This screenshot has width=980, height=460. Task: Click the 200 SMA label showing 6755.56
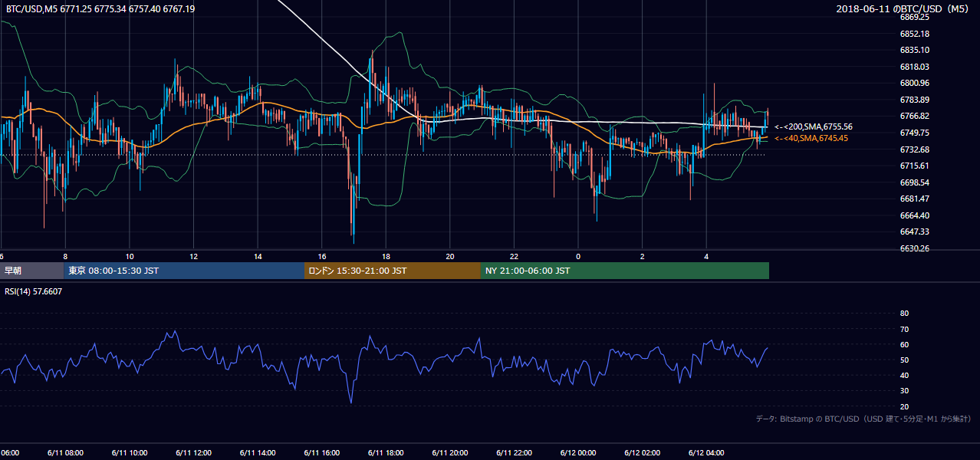(814, 127)
